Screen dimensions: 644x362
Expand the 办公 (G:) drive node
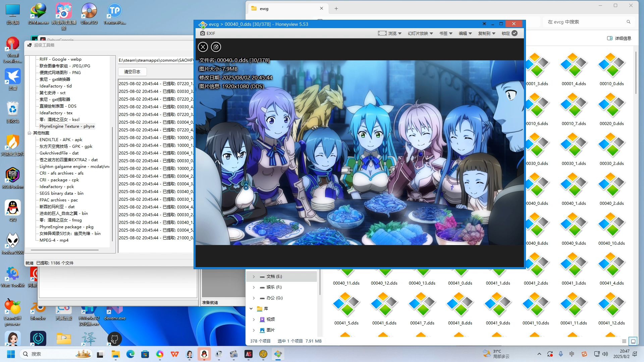pyautogui.click(x=254, y=298)
